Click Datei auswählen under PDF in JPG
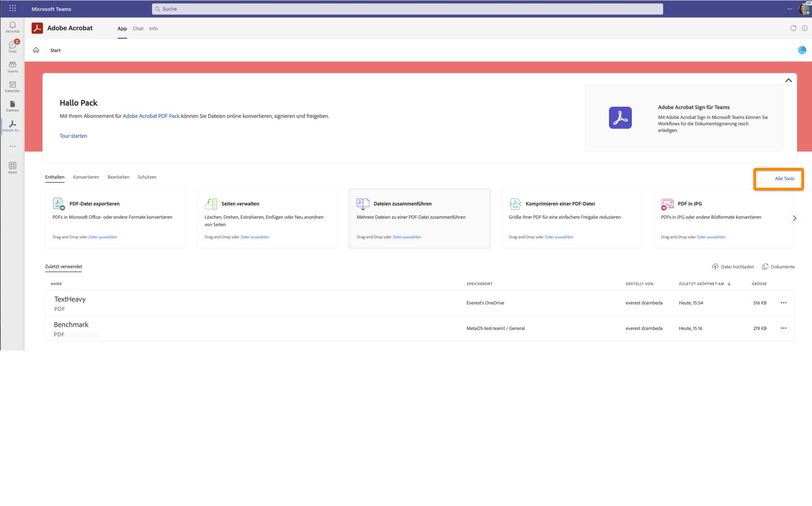 pos(711,237)
